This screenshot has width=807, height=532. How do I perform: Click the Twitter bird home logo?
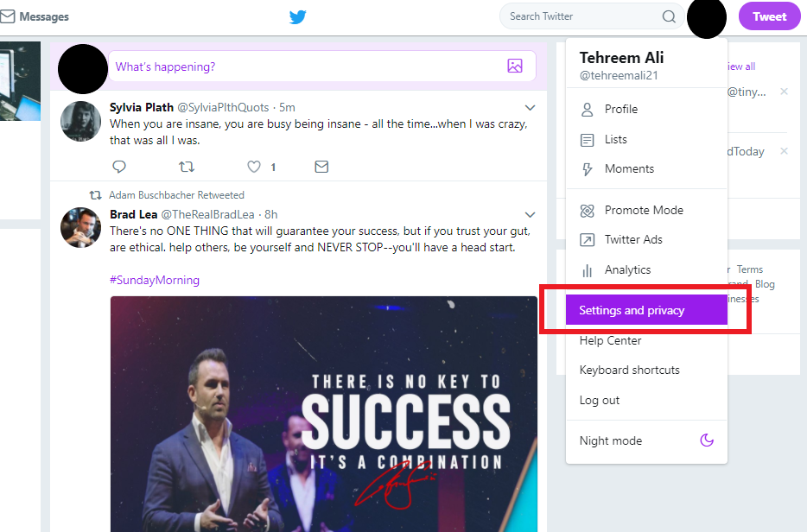pyautogui.click(x=297, y=17)
